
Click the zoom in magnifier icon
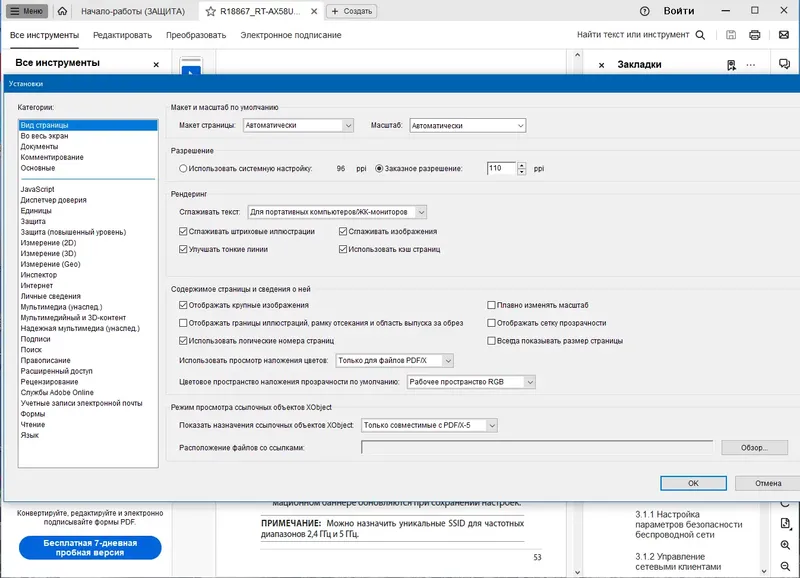click(785, 545)
